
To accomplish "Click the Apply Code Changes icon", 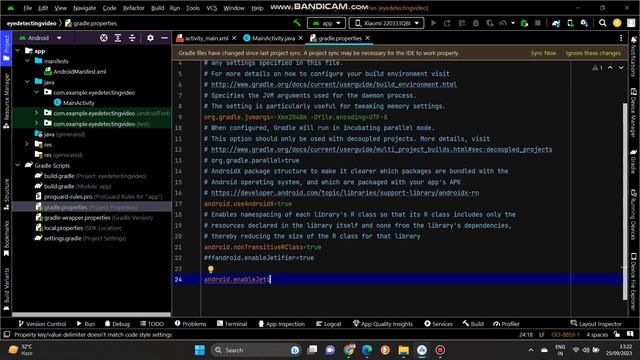I will click(x=462, y=23).
